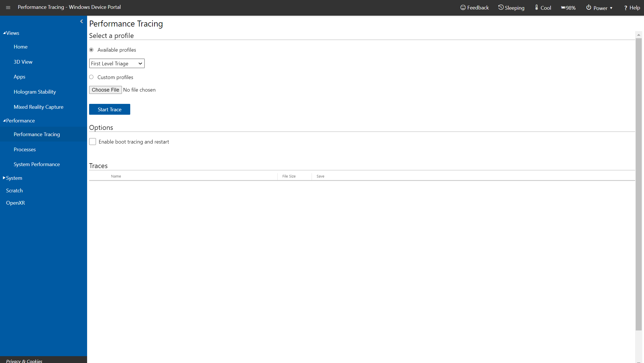Click the hamburger menu icon
Screen dimensions: 644x363
pyautogui.click(x=8, y=7)
